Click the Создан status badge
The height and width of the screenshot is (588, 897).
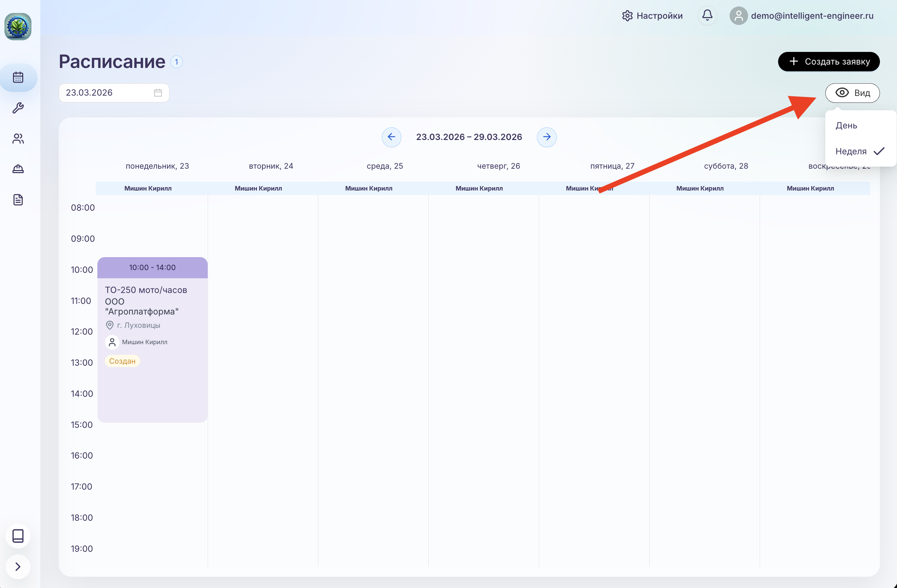pyautogui.click(x=122, y=361)
